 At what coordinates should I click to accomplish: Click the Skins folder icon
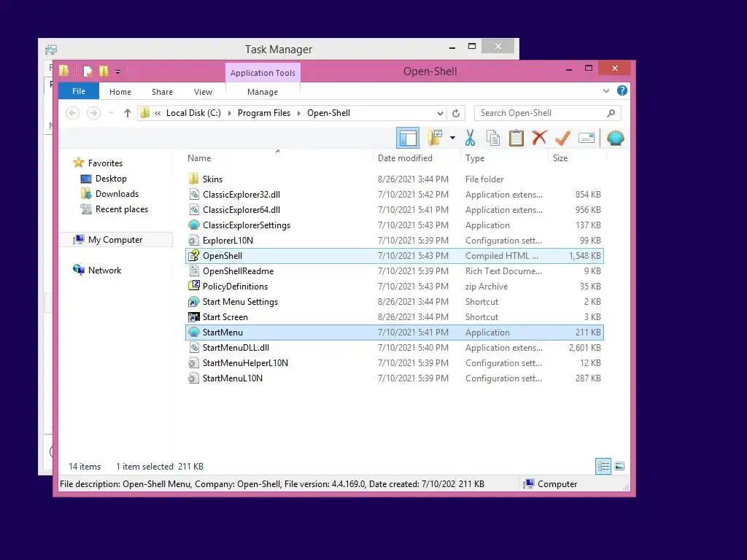point(193,179)
